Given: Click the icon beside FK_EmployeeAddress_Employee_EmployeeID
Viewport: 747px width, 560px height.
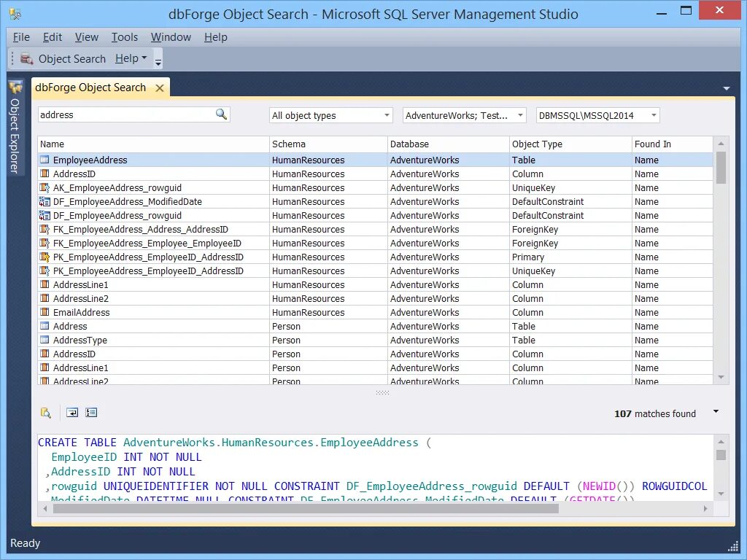Looking at the screenshot, I should (44, 243).
